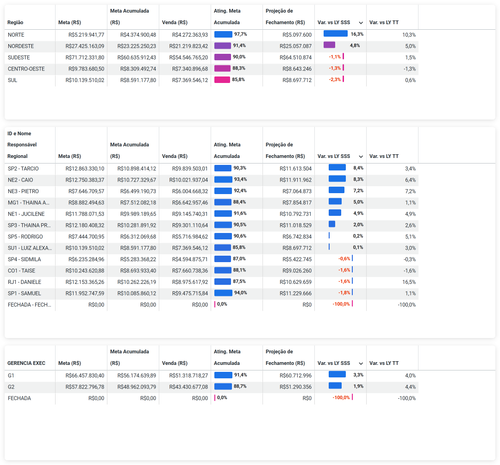Click Venda (R$) header in Região table
Screen dimensions: 500x465
point(175,22)
